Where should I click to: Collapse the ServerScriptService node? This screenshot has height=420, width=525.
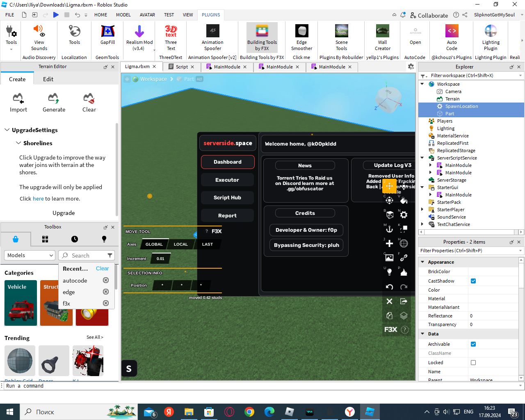click(422, 158)
